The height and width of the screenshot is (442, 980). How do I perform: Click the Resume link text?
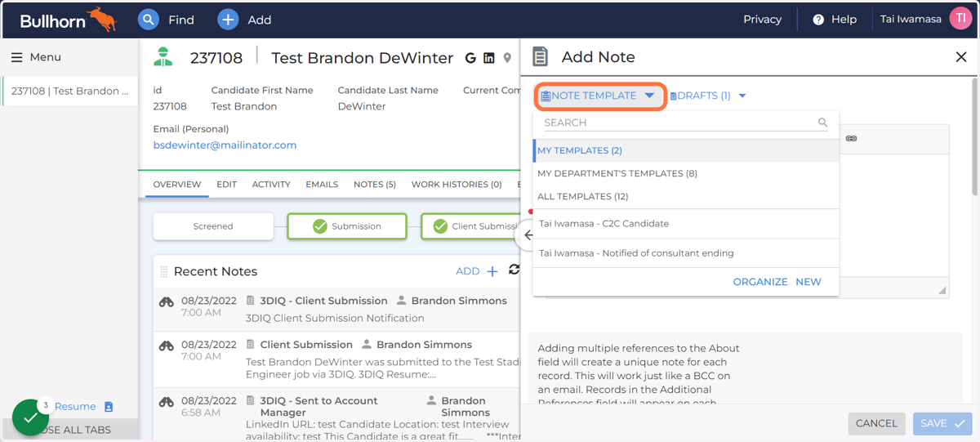[x=75, y=407]
